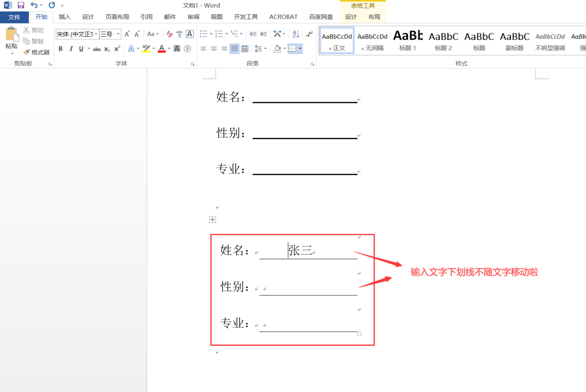
Task: Toggle Superscript formatting
Action: click(x=117, y=49)
